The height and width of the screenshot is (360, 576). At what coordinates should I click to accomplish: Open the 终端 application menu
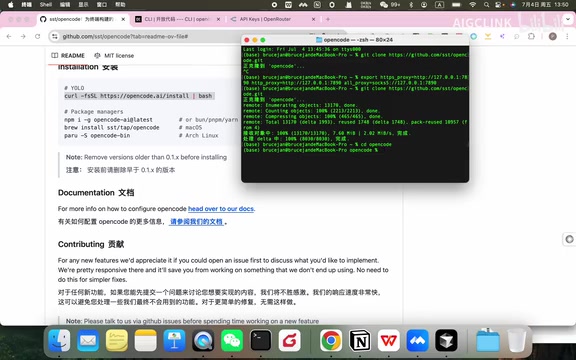coord(26,5)
